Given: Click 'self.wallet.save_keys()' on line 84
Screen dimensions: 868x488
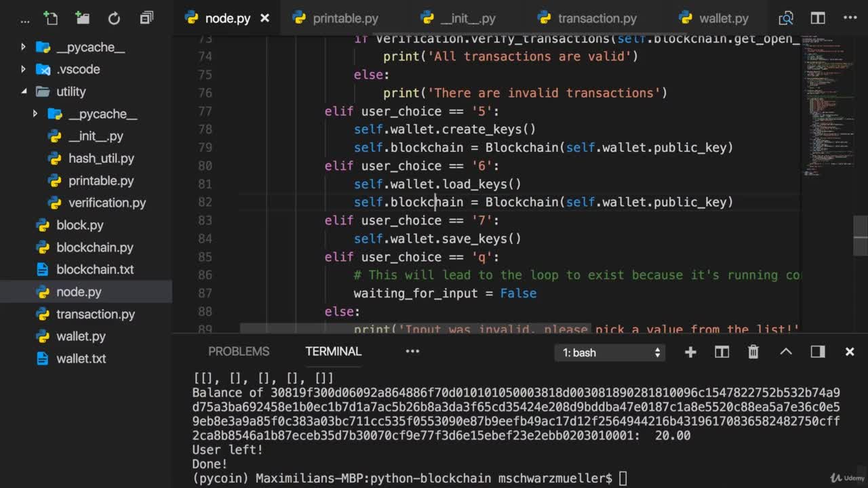Looking at the screenshot, I should [x=437, y=239].
